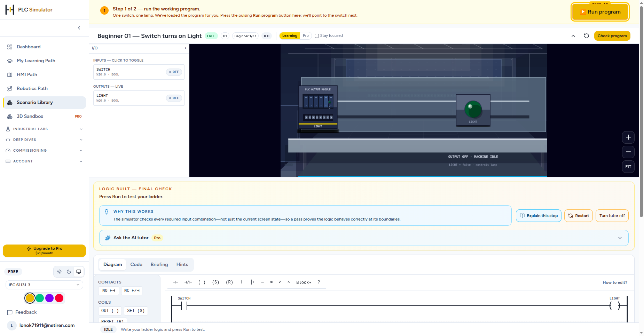This screenshot has width=644, height=336.
Task: Pick the OUT coil palette item
Action: (x=110, y=311)
